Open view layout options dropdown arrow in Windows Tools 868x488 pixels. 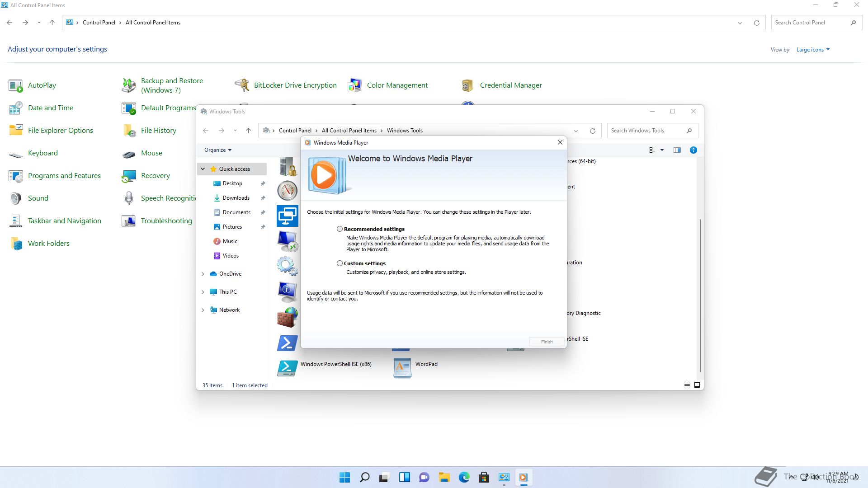(662, 150)
